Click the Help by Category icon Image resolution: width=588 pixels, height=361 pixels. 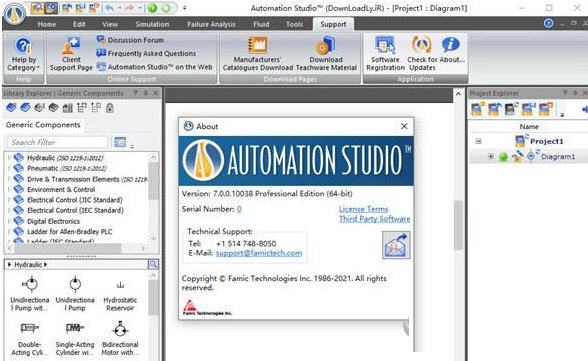tap(22, 46)
